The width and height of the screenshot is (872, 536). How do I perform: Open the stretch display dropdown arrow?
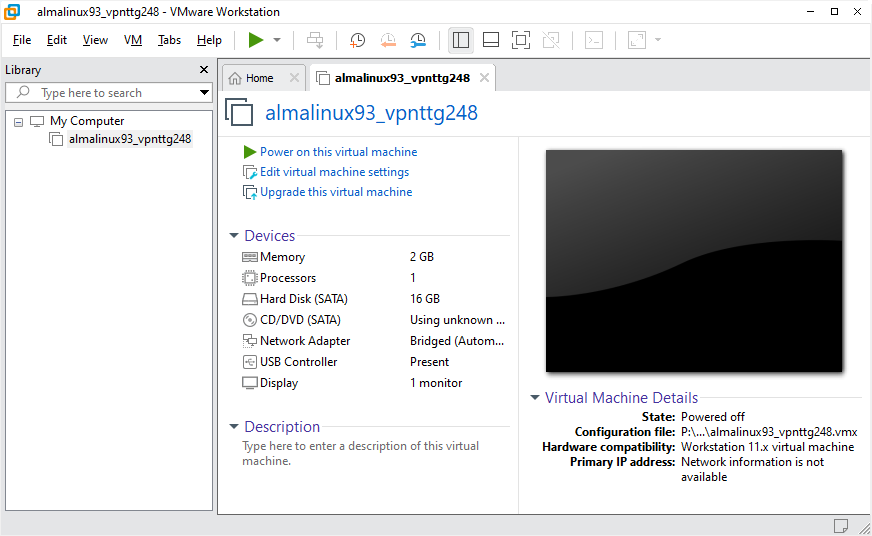(658, 40)
